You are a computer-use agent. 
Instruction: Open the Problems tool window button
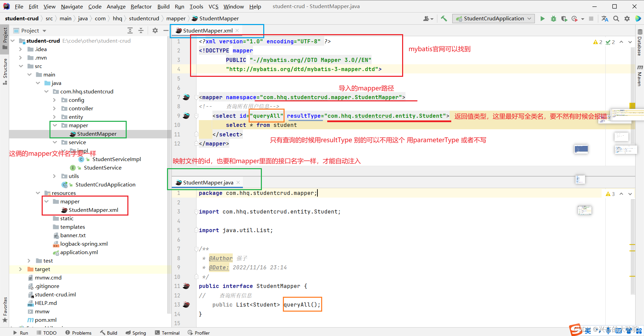click(78, 333)
